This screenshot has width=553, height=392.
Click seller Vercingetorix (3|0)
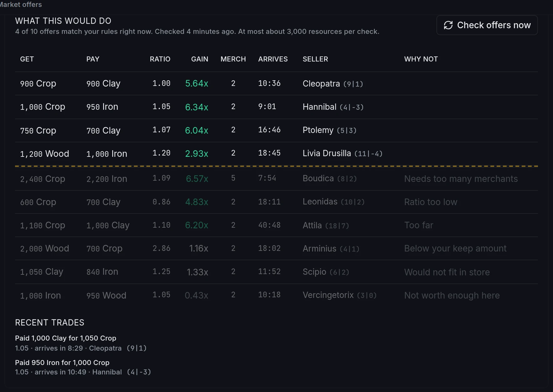pos(340,295)
